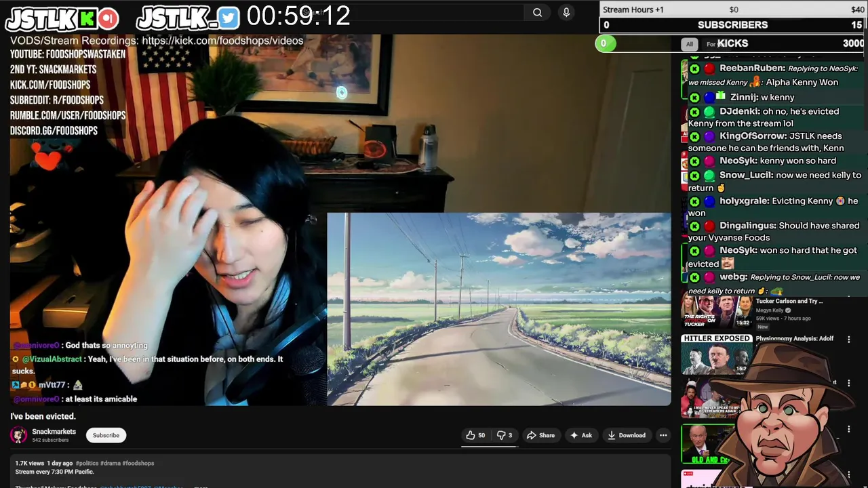The width and height of the screenshot is (868, 488).
Task: Click the green X icon beside webg
Action: pos(694,277)
